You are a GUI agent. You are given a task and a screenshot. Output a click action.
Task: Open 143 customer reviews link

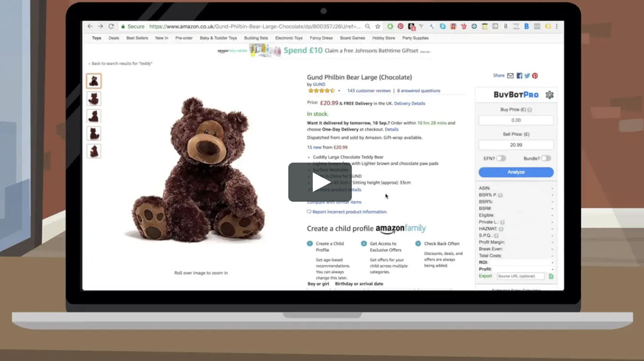[x=369, y=90]
